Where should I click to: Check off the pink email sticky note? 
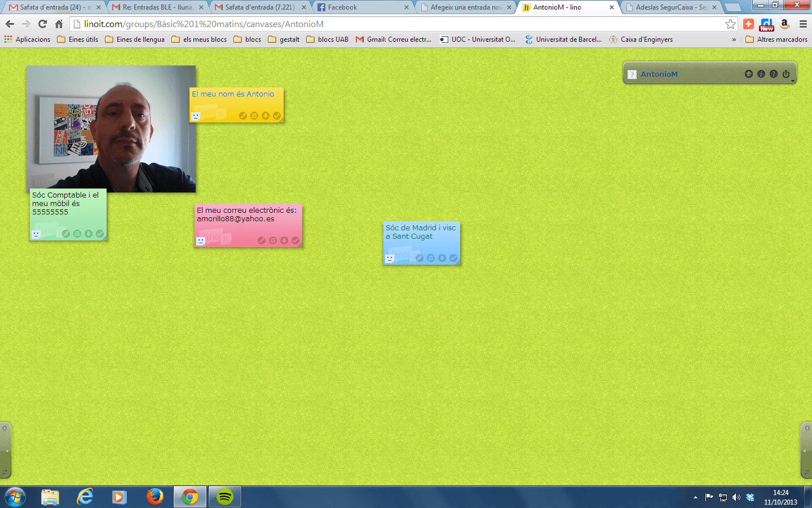295,240
